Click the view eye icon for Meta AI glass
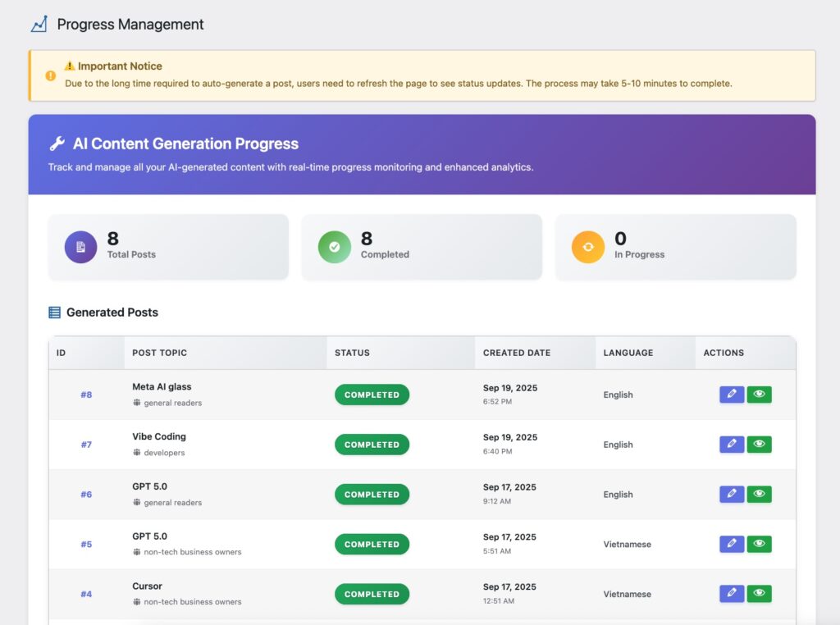Viewport: 840px width, 625px height. 759,395
